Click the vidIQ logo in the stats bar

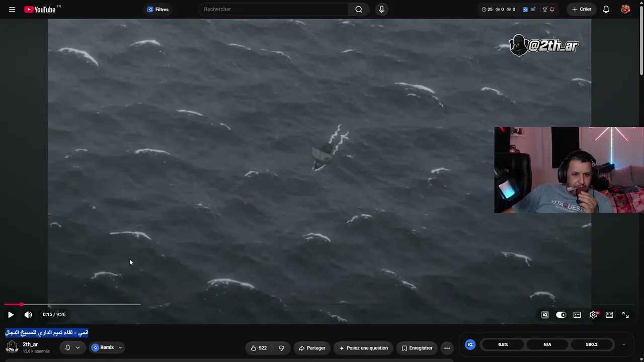pyautogui.click(x=470, y=344)
